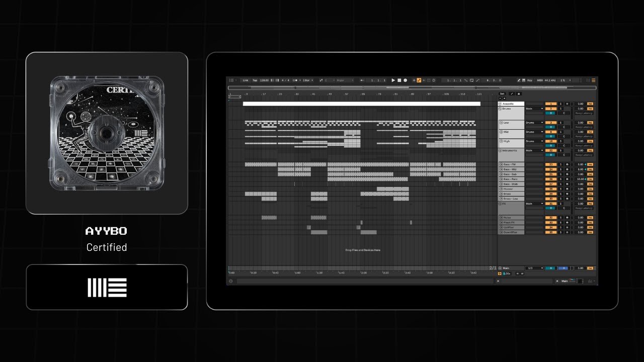Click the Certified album artwork thumbnail
The width and height of the screenshot is (644, 362).
(107, 133)
